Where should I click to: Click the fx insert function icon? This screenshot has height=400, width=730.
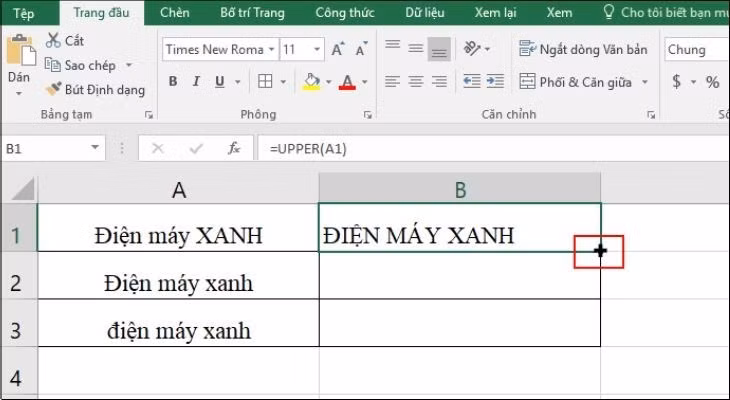pyautogui.click(x=234, y=149)
